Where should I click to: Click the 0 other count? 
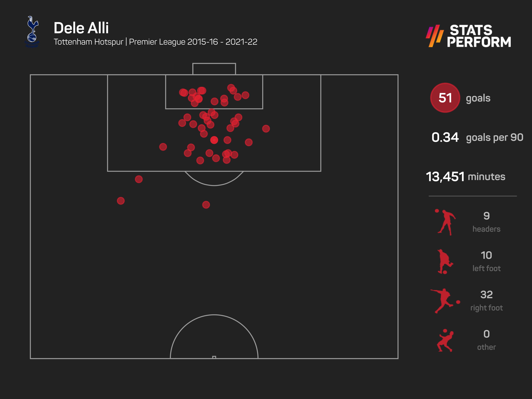click(x=487, y=334)
